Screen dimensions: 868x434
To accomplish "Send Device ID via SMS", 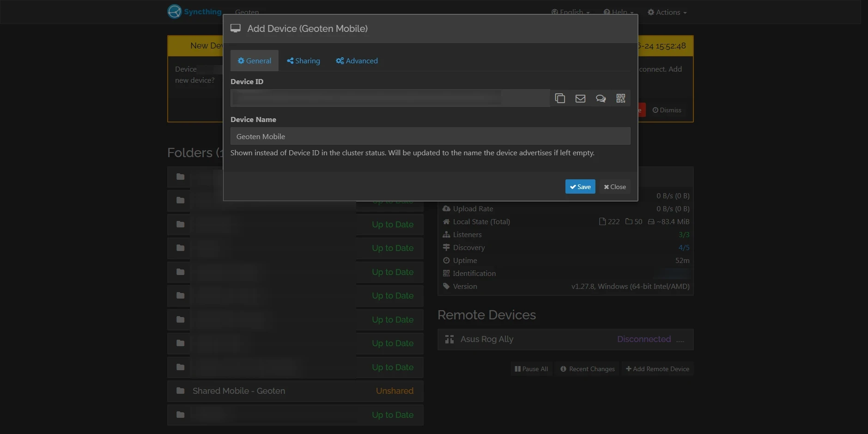I will pyautogui.click(x=600, y=98).
